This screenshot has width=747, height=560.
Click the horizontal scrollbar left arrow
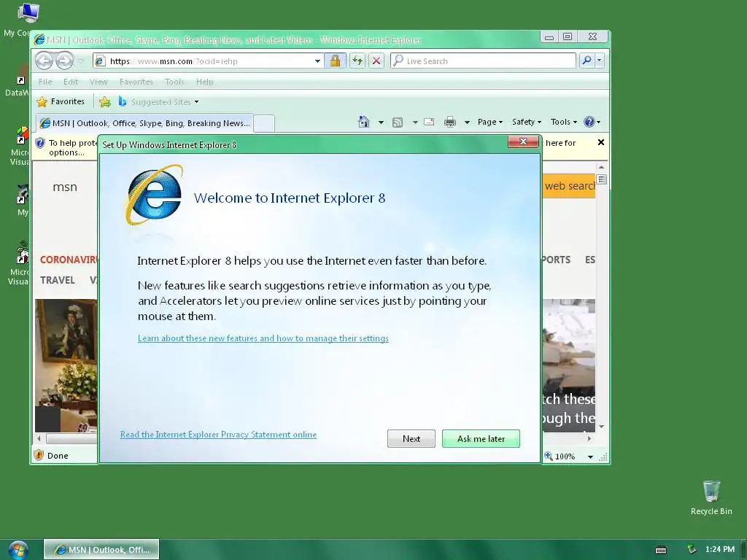pos(39,438)
